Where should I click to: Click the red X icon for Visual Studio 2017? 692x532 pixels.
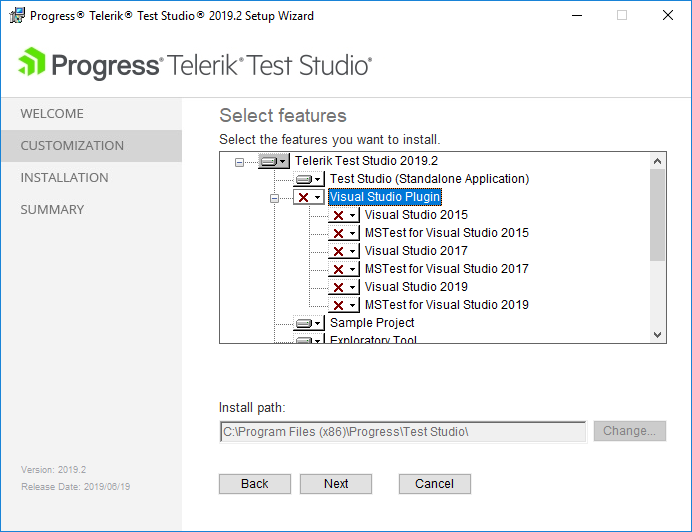tap(338, 251)
